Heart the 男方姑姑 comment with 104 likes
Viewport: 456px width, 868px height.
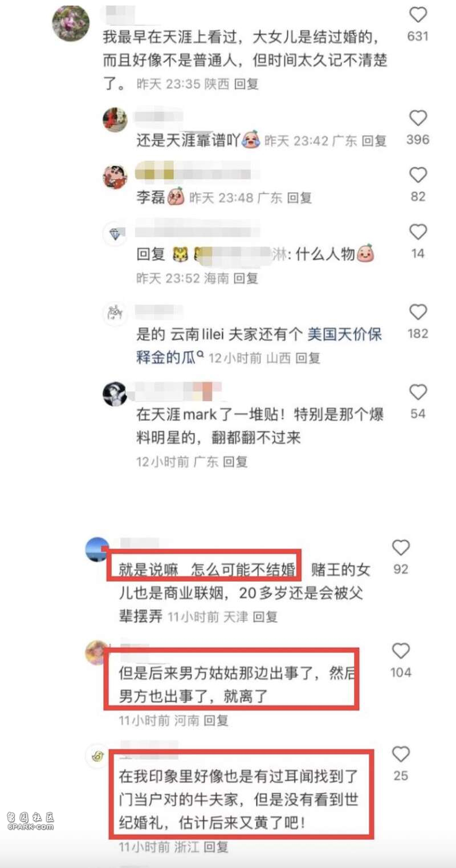pos(401,651)
